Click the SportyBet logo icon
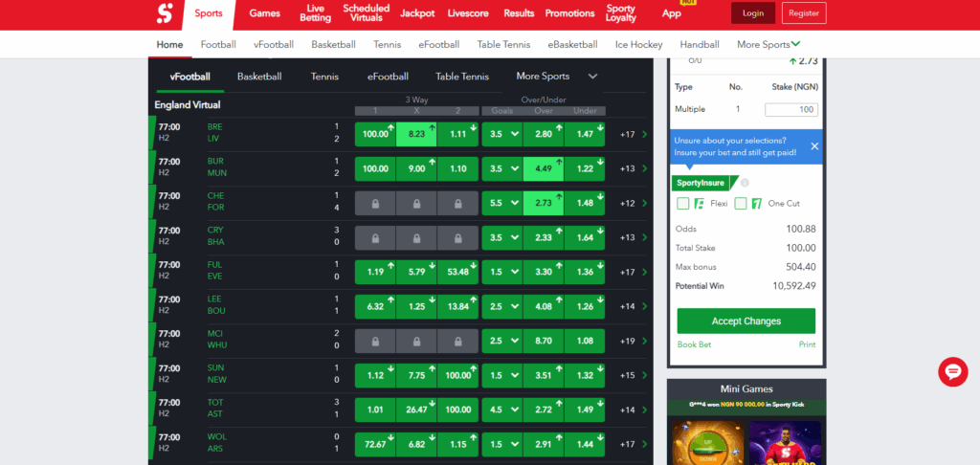Screen dimensions: 980x465 pos(165,13)
